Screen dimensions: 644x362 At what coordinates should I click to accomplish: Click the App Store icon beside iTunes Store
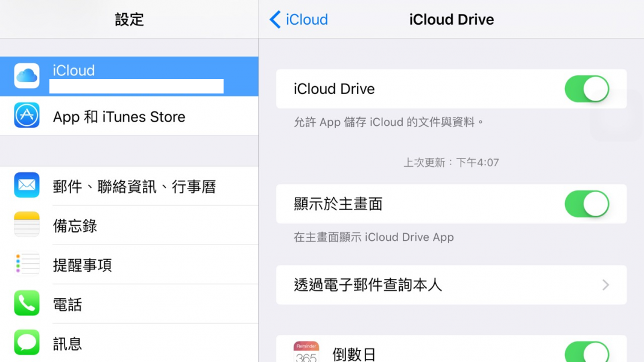[x=26, y=116]
